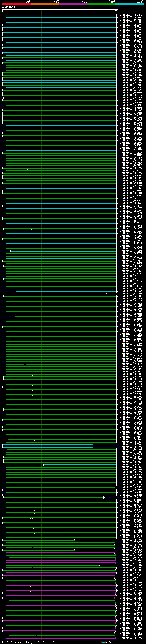Click the AV437983 query name label
146x644 pixels.
pos(8,7)
